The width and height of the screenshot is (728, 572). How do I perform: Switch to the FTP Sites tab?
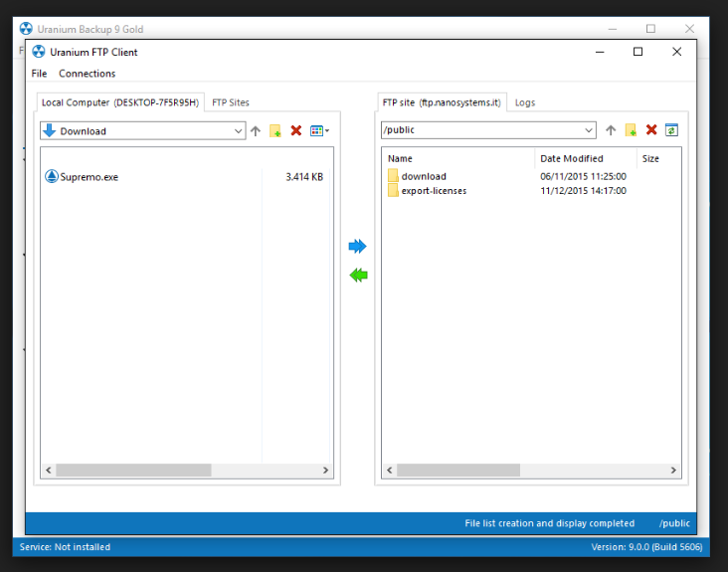[x=231, y=102]
